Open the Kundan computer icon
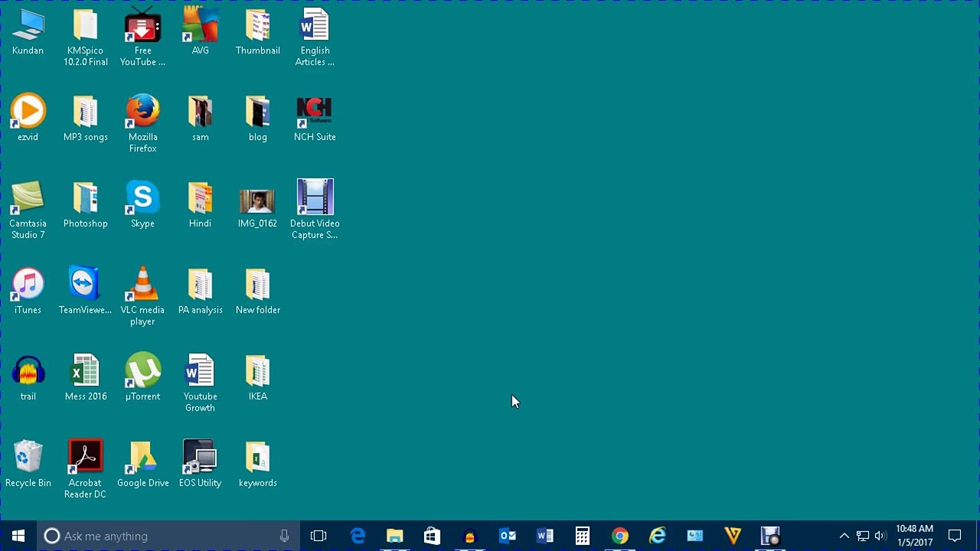The image size is (980, 551). (28, 32)
